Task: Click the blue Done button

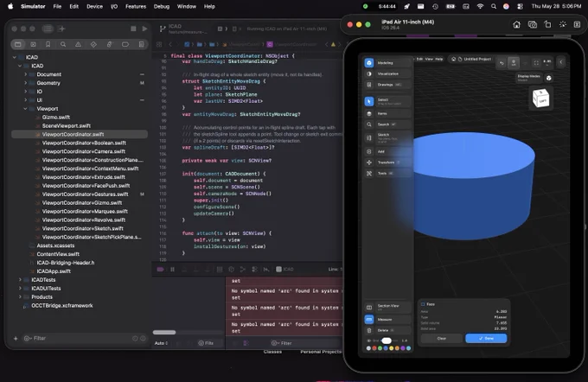Action: [x=486, y=338]
